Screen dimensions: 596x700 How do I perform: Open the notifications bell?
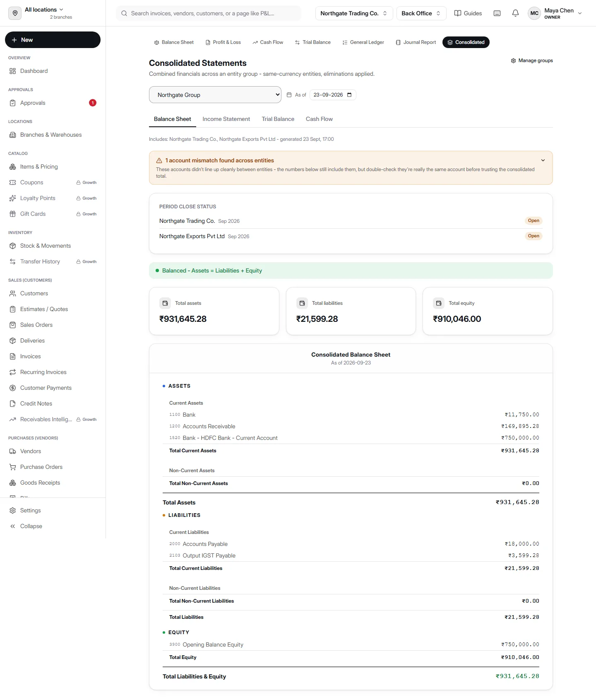[x=515, y=13]
